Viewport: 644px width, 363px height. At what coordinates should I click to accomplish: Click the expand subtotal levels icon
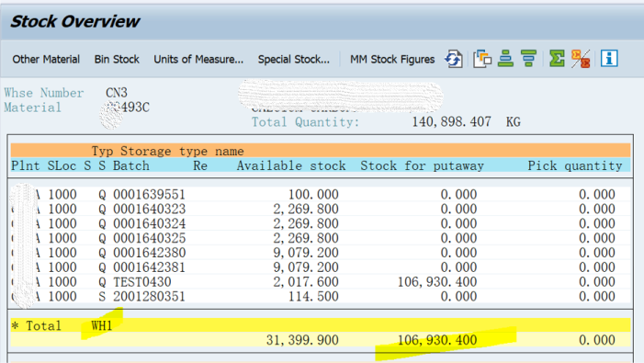pyautogui.click(x=505, y=58)
